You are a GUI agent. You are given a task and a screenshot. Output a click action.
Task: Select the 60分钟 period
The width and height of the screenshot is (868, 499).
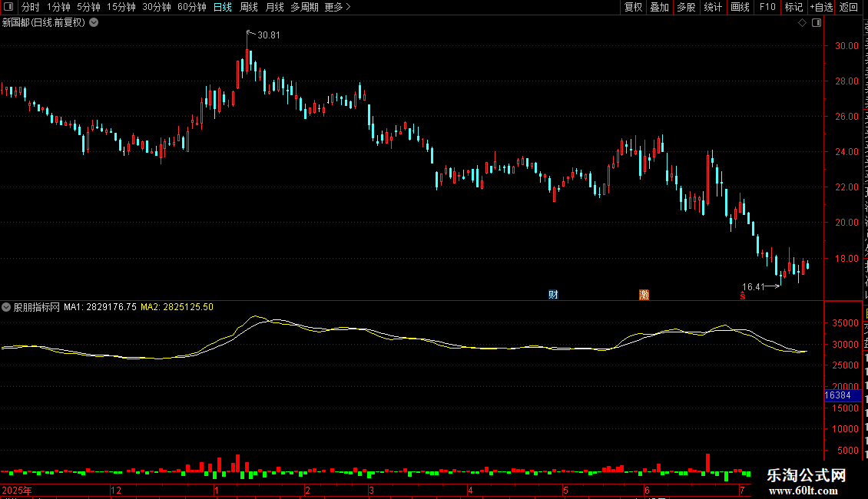tap(192, 7)
